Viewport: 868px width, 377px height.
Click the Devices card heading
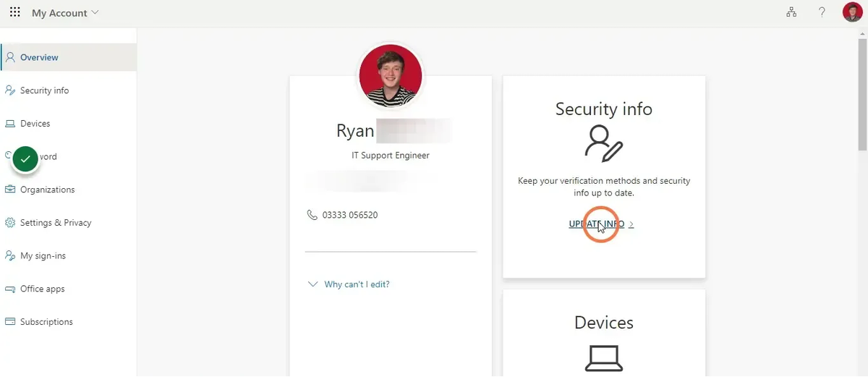point(604,323)
